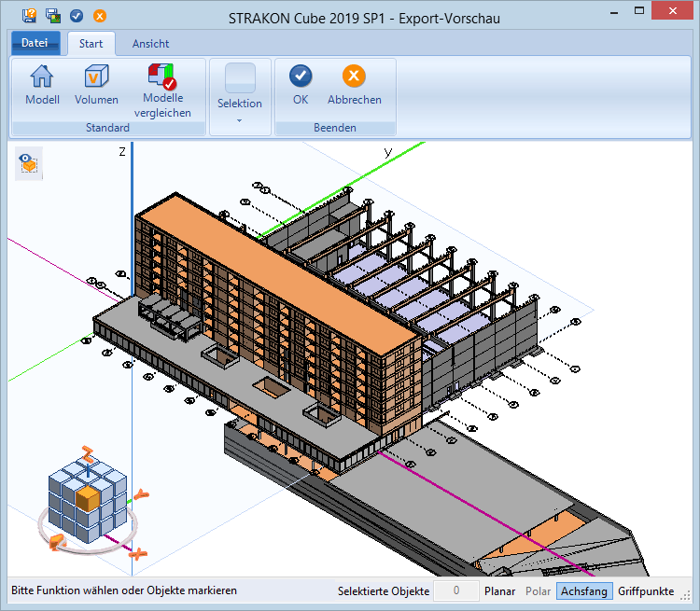700x611 pixels.
Task: Click the X axis arrow on navigation cube
Action: pyautogui.click(x=138, y=554)
